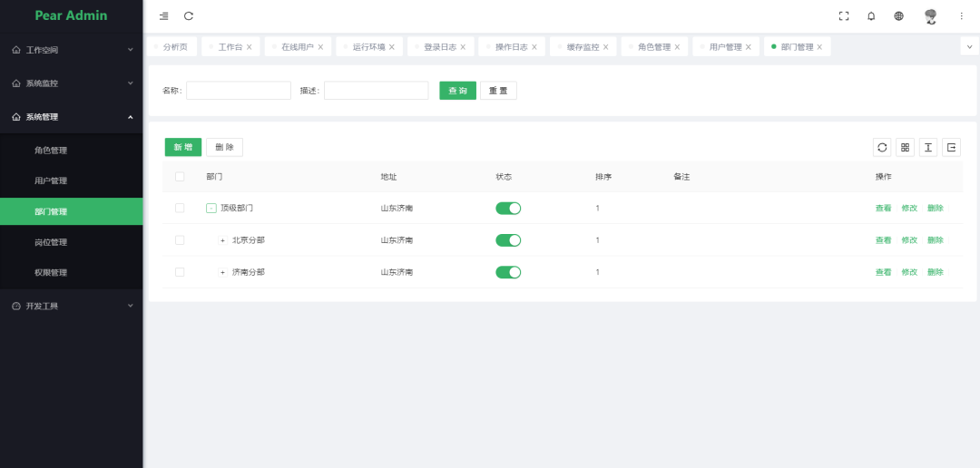The image size is (980, 468).
Task: Expand the 北京分部 tree node
Action: point(222,240)
